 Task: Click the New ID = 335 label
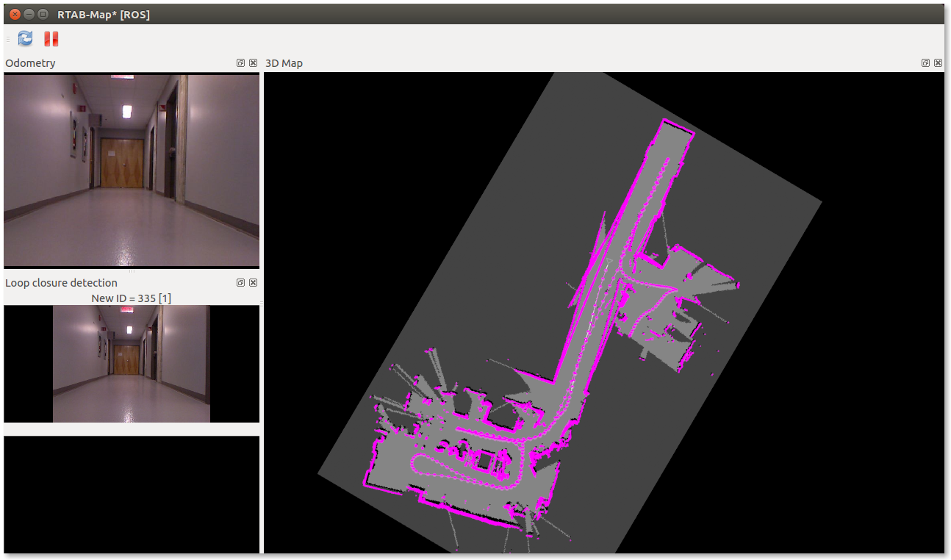pos(132,298)
